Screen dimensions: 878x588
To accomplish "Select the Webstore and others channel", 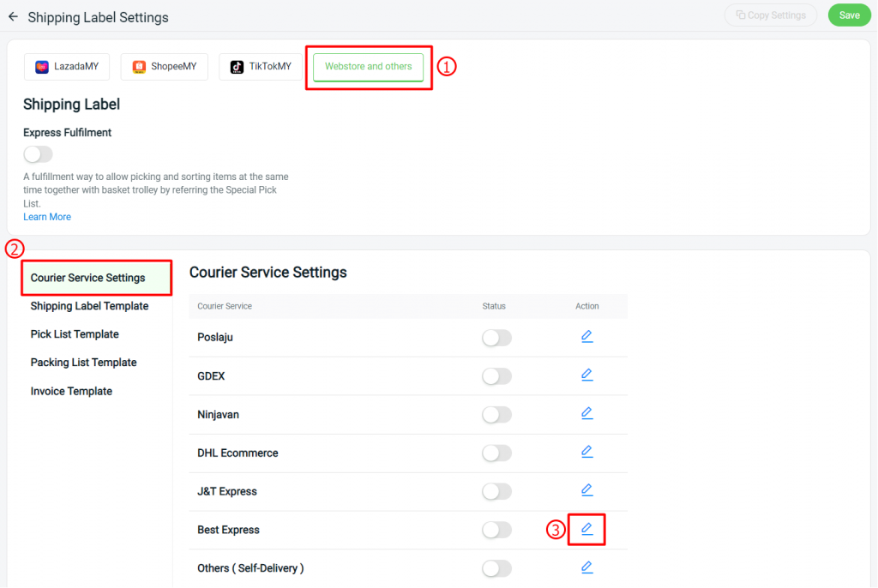I will pyautogui.click(x=368, y=66).
